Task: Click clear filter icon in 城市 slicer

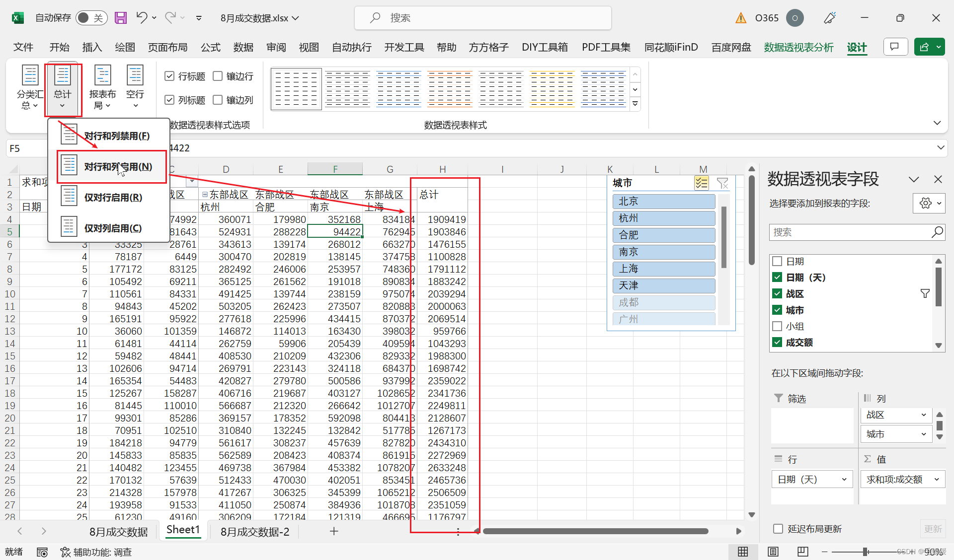Action: click(723, 183)
